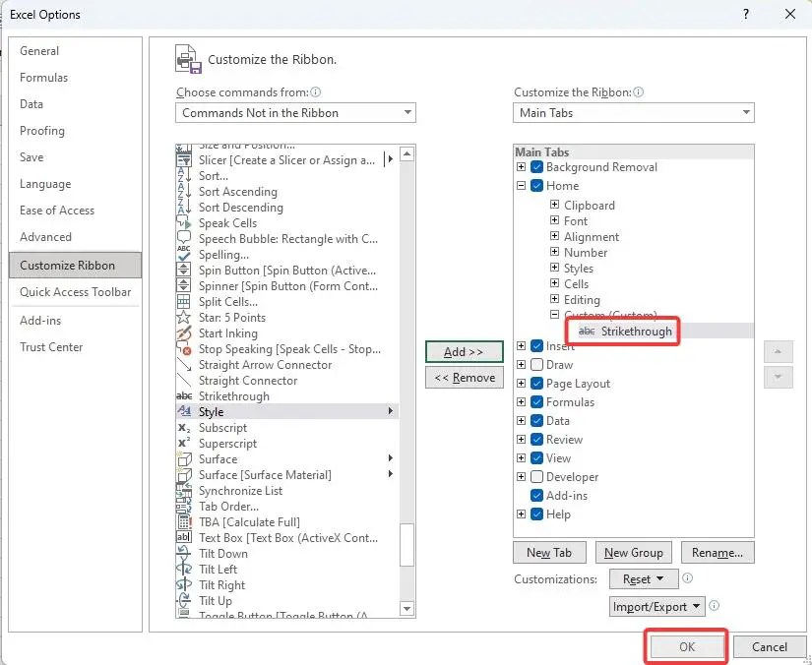
Task: Click the Start Inking icon
Action: (x=184, y=333)
